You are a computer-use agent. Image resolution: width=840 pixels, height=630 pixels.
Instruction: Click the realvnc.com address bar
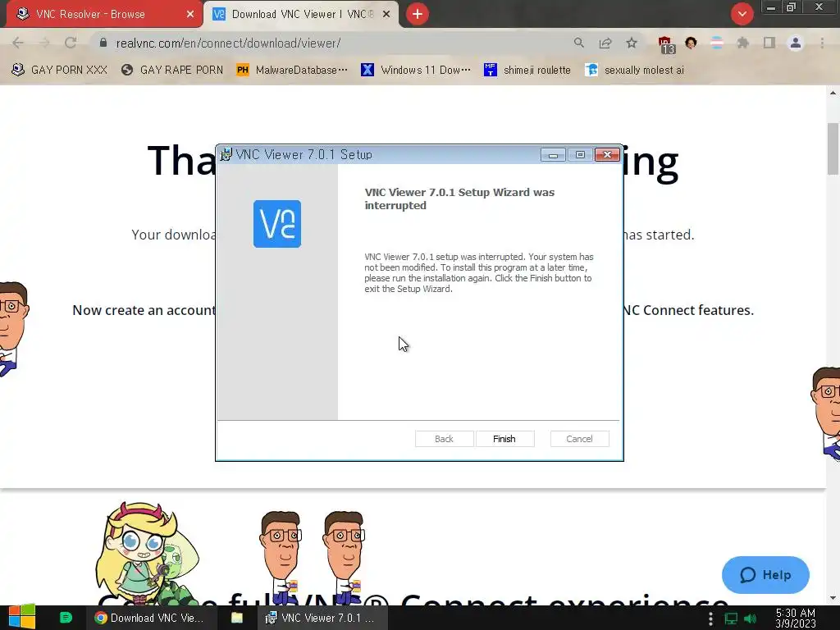click(x=337, y=43)
